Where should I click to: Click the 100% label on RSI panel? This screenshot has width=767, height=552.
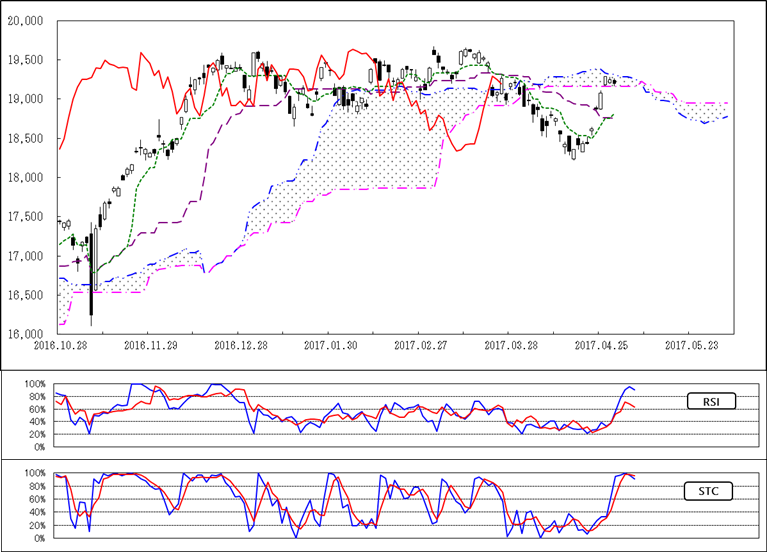[35, 384]
